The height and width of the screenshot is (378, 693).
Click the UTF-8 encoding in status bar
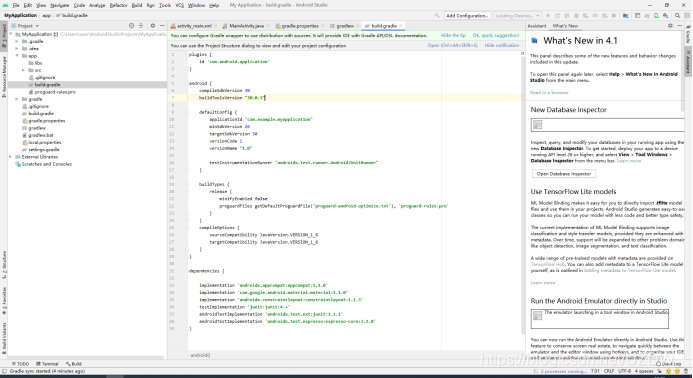(x=624, y=371)
